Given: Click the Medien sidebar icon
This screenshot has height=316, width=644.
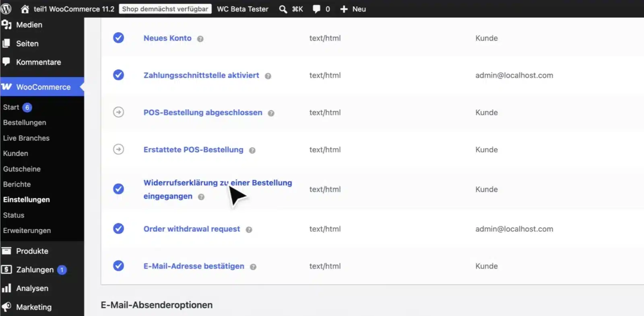Looking at the screenshot, I should click(x=6, y=25).
